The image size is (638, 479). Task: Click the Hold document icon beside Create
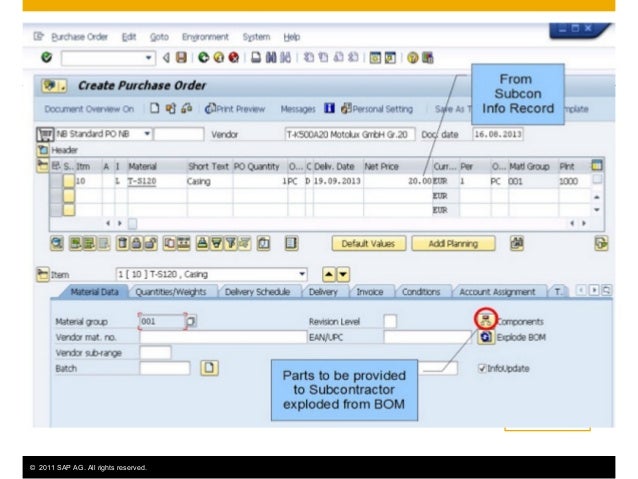pyautogui.click(x=170, y=109)
